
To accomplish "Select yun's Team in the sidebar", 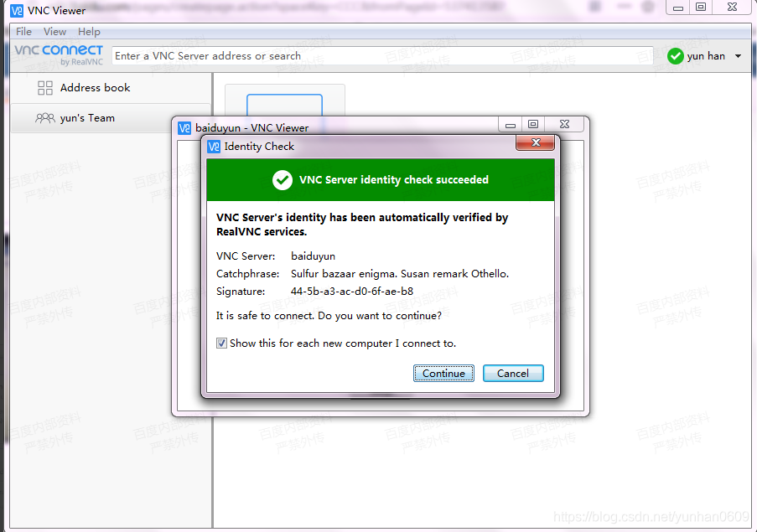I will pos(111,118).
